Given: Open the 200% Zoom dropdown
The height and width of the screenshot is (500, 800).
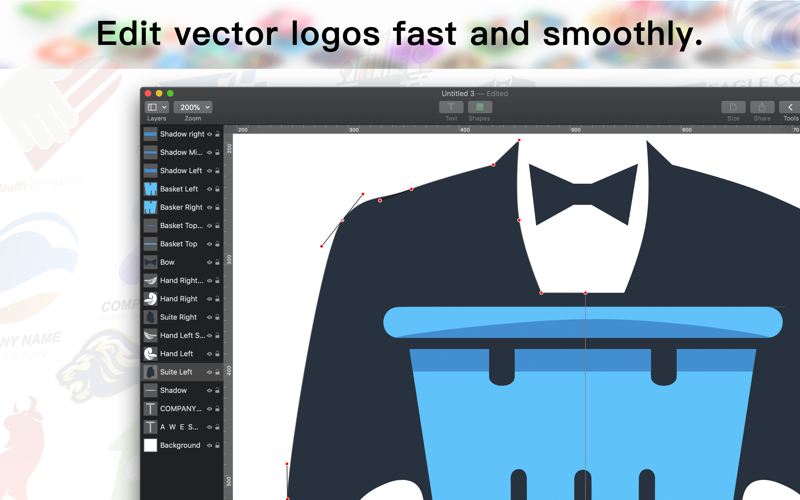Looking at the screenshot, I should pos(193,107).
